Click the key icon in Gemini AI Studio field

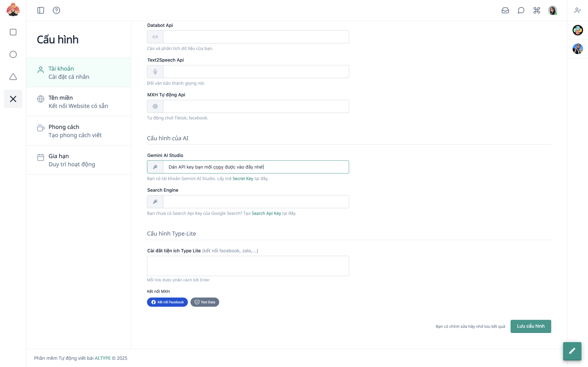pyautogui.click(x=155, y=167)
